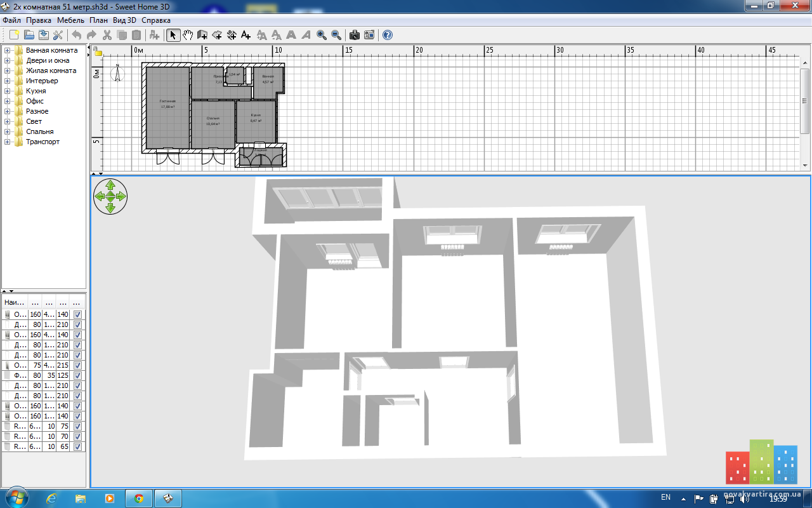
Task: Open the План menu
Action: tap(98, 20)
